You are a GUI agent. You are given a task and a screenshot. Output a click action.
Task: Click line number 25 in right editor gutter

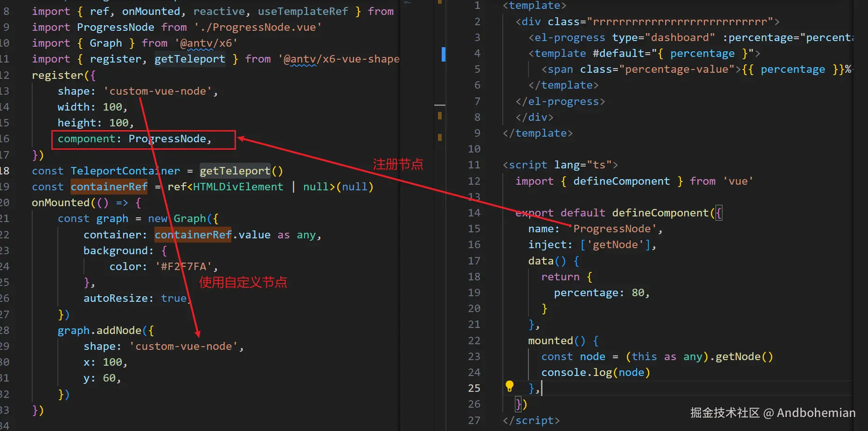click(x=474, y=388)
